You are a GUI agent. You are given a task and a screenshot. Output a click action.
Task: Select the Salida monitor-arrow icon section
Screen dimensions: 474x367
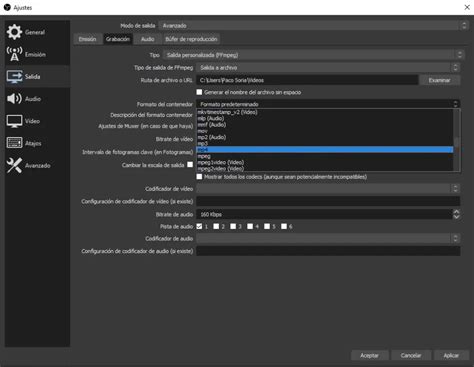pyautogui.click(x=14, y=77)
